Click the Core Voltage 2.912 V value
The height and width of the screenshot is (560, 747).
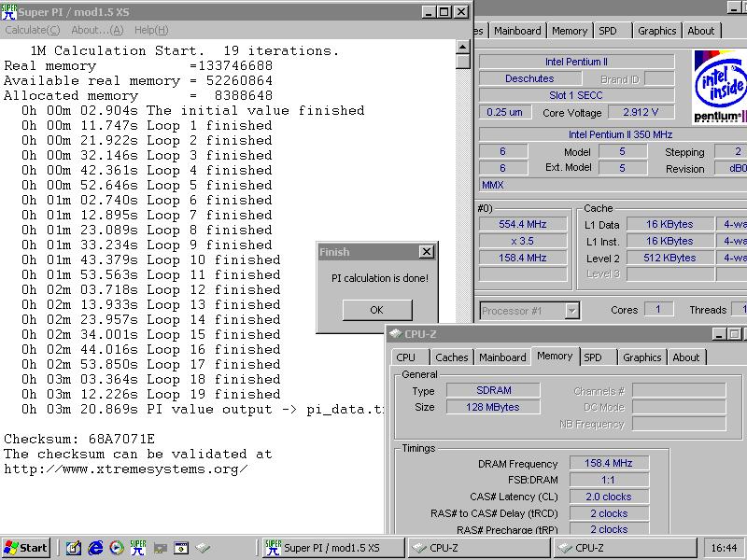click(641, 112)
